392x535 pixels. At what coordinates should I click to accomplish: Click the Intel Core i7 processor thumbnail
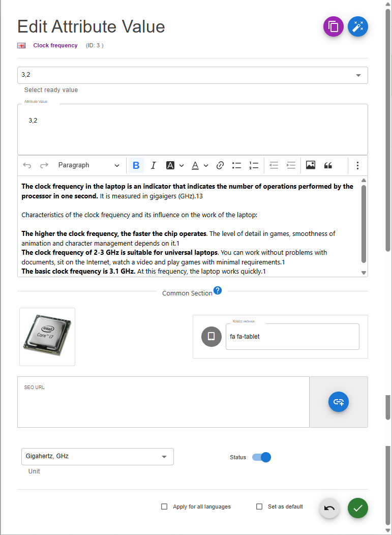click(x=47, y=337)
